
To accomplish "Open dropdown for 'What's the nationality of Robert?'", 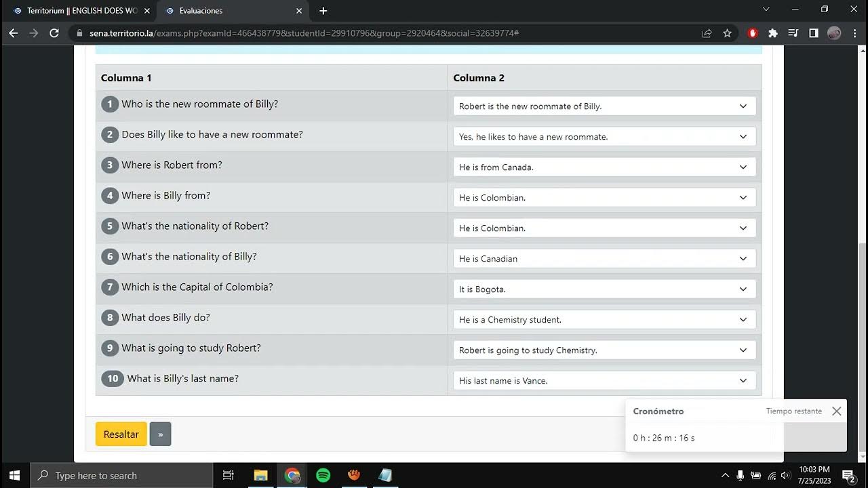I will pyautogui.click(x=604, y=228).
